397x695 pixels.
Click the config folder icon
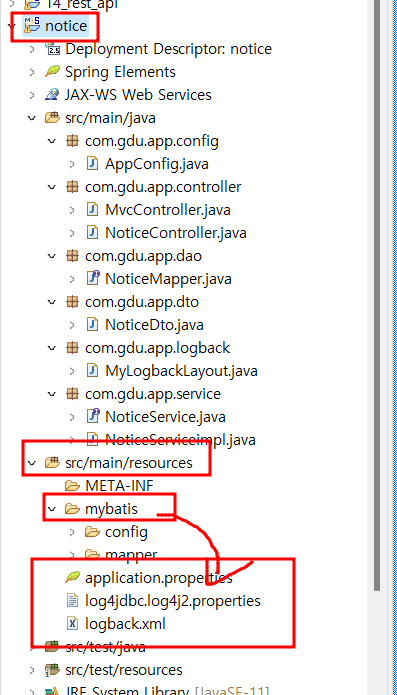(92, 531)
